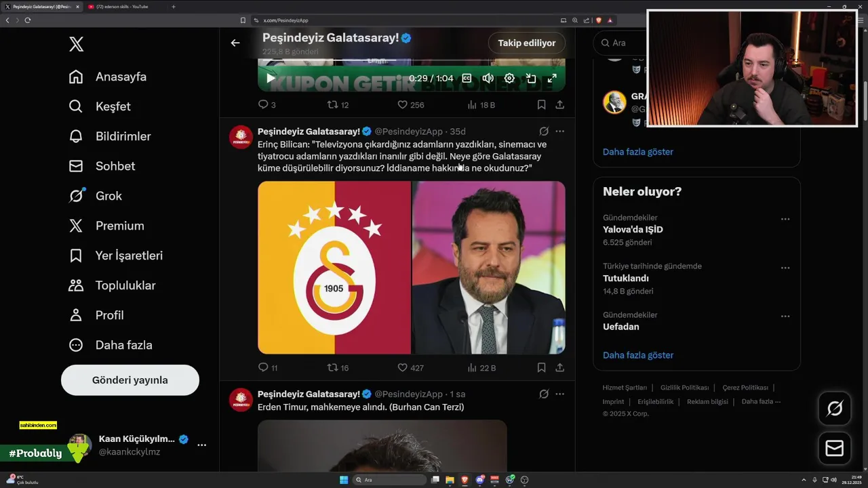Repost the post with 16 reposts
This screenshot has height=488, width=868.
338,368
